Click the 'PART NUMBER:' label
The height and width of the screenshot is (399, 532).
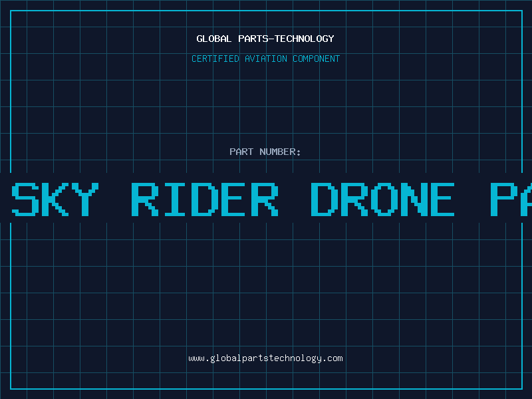[265, 152]
